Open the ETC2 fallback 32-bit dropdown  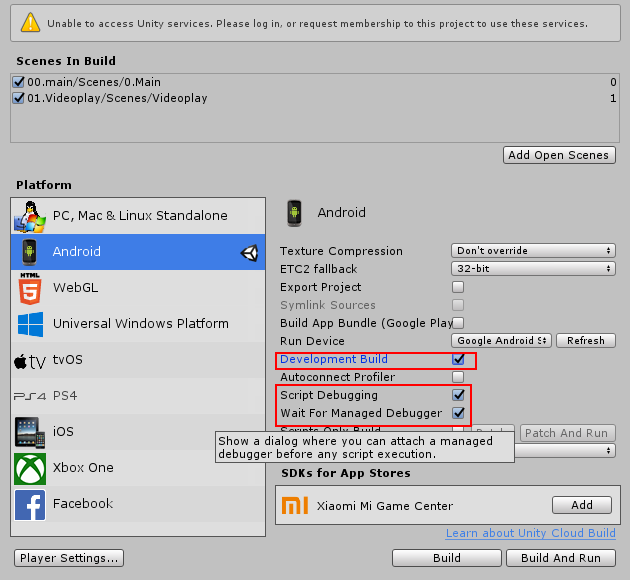click(x=533, y=268)
